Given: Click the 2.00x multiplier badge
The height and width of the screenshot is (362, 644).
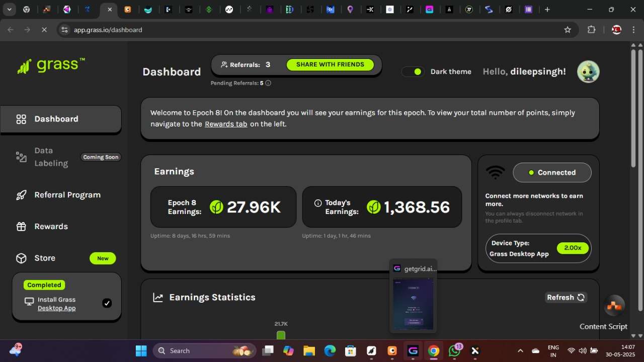Looking at the screenshot, I should tap(573, 248).
